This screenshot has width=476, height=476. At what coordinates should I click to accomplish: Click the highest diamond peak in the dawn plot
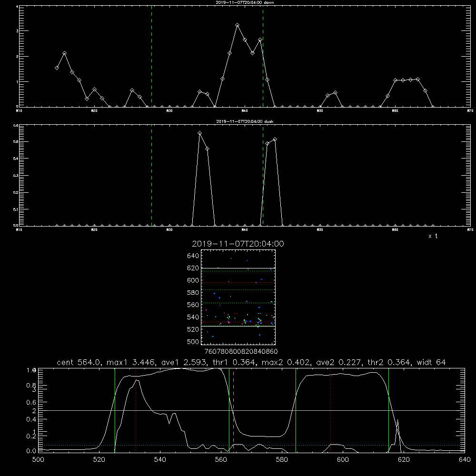click(x=237, y=25)
